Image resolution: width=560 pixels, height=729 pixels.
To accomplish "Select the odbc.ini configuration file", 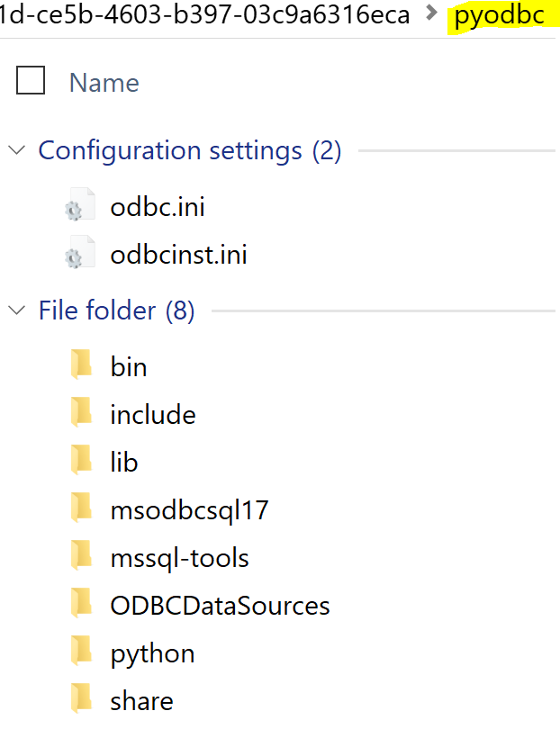I will click(x=157, y=206).
